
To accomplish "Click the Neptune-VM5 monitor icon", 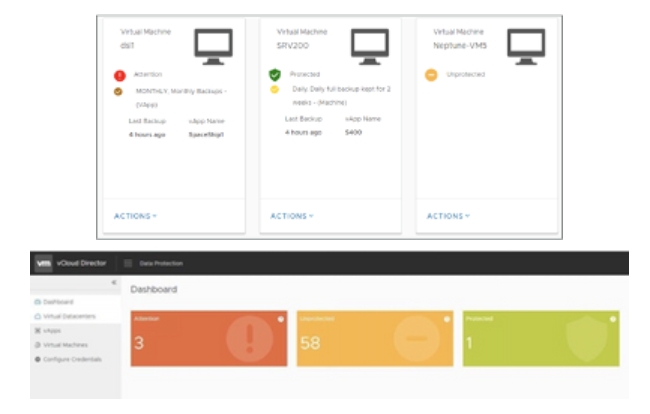I will (527, 43).
